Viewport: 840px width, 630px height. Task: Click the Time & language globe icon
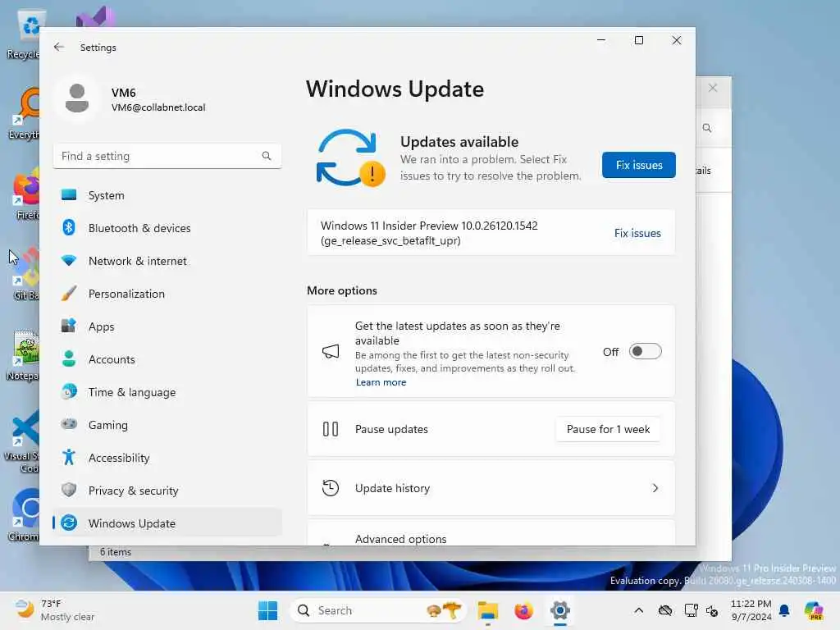(x=69, y=391)
